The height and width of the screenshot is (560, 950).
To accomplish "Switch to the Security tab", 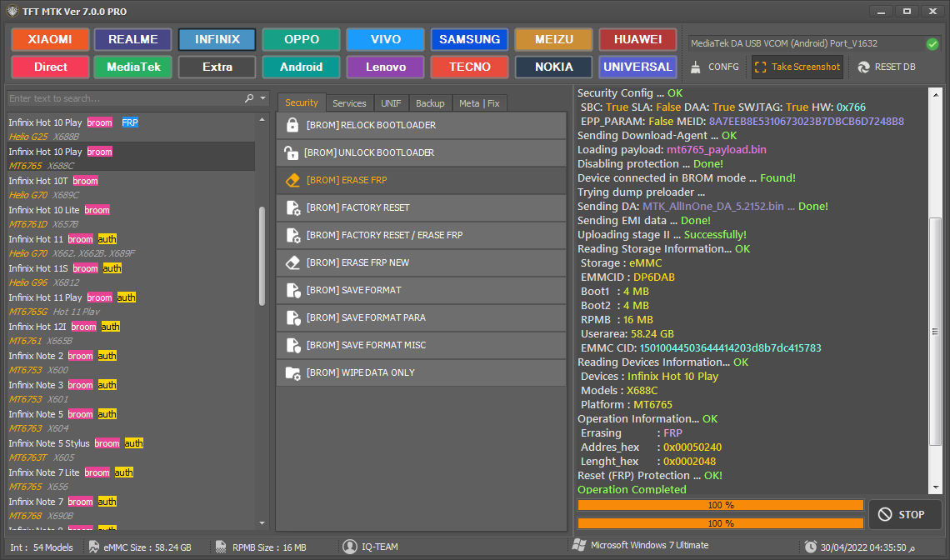I will click(302, 103).
